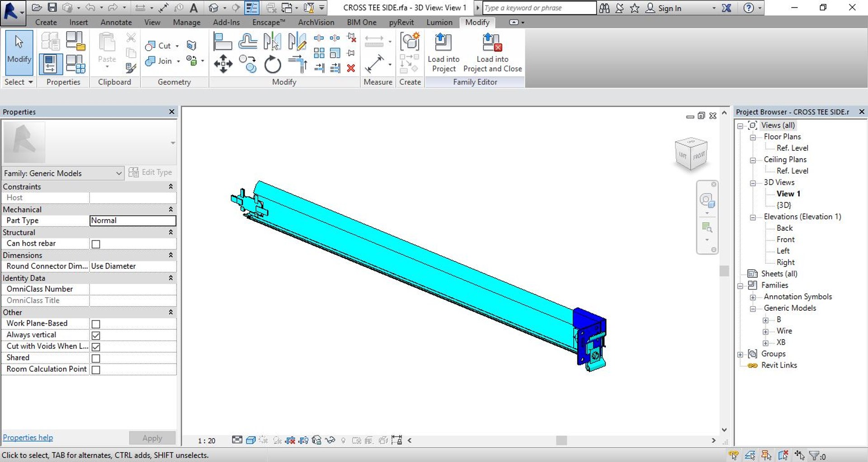
Task: Select the Move tool
Action: (x=223, y=64)
